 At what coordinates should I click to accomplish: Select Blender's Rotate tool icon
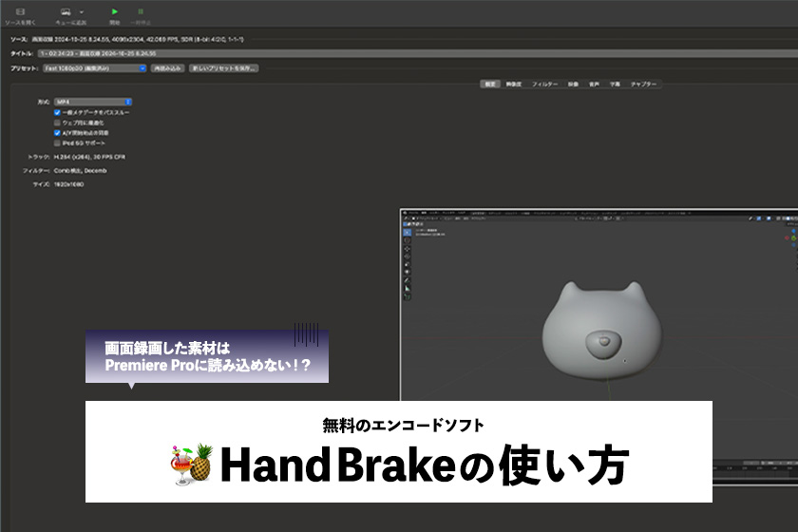pos(408,256)
